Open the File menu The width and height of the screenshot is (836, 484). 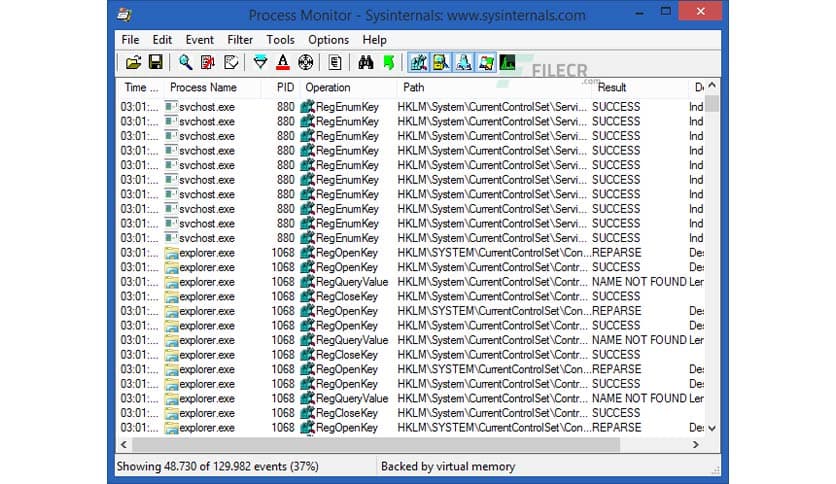pos(130,40)
